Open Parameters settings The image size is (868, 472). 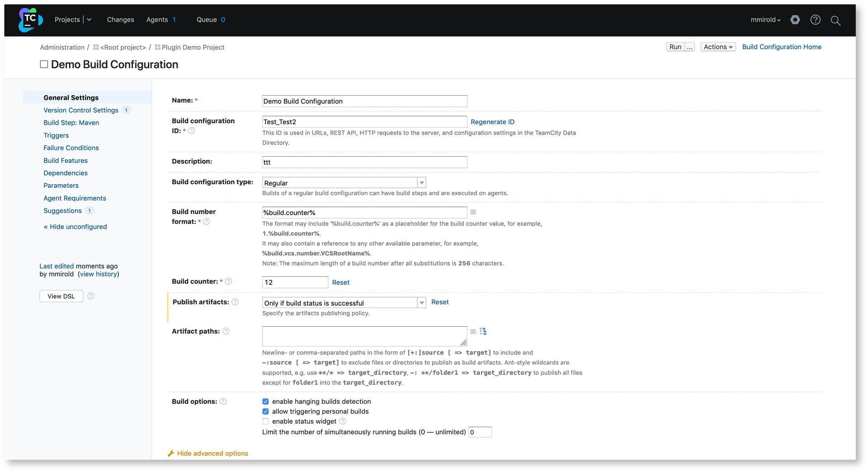click(61, 186)
